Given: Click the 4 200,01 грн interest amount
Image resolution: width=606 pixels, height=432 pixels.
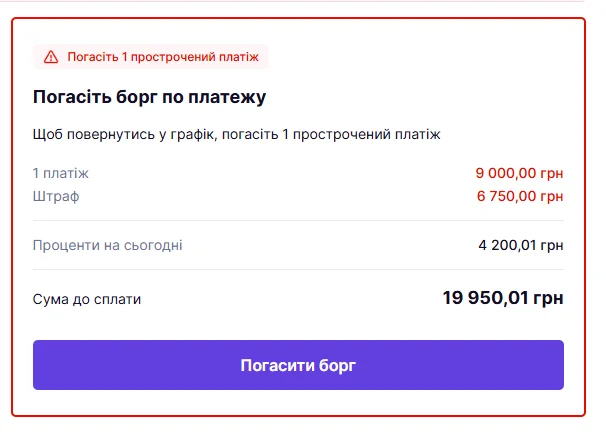Looking at the screenshot, I should tap(520, 245).
